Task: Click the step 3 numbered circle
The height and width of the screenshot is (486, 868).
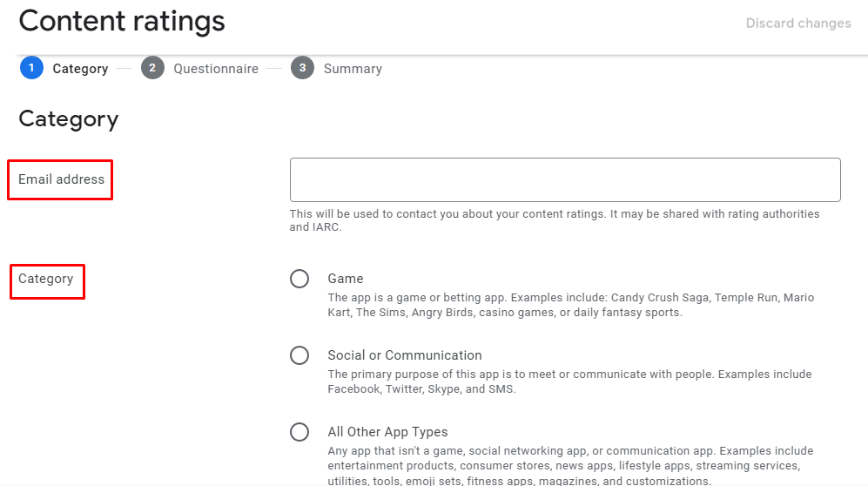Action: pos(302,68)
